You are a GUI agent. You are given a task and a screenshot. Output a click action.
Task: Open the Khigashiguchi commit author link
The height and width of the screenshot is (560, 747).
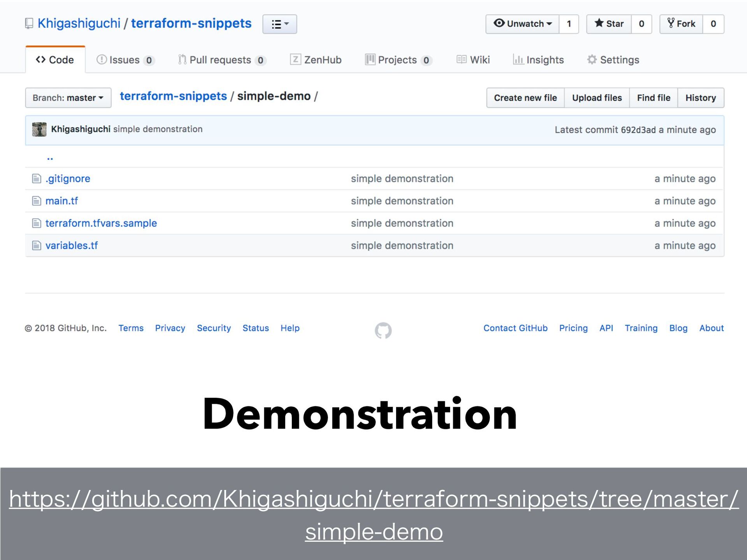click(x=81, y=129)
